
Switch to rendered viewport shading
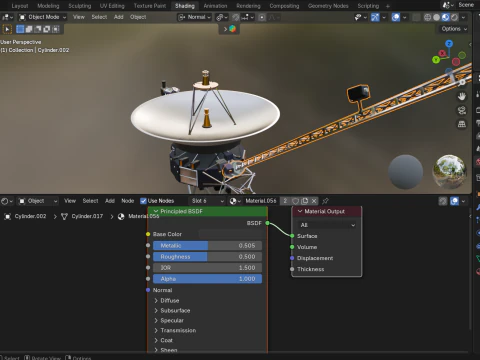tap(454, 17)
